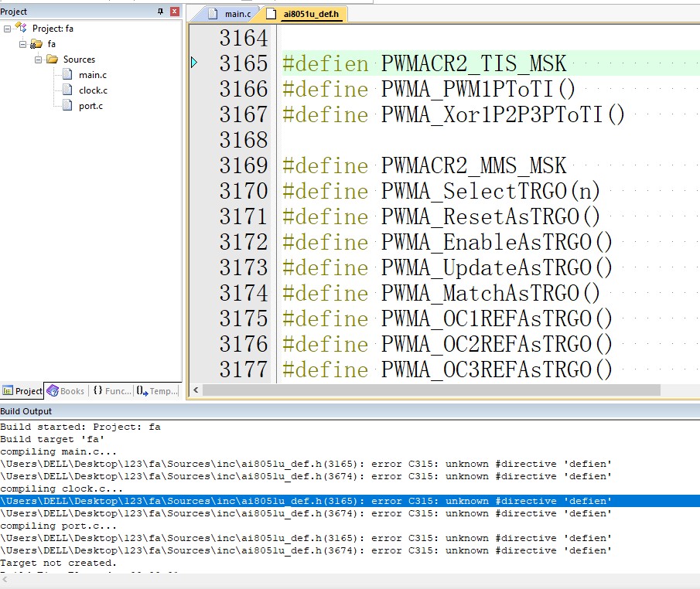Click line number 3168 in the gutter
700x589 pixels.
pos(244,140)
